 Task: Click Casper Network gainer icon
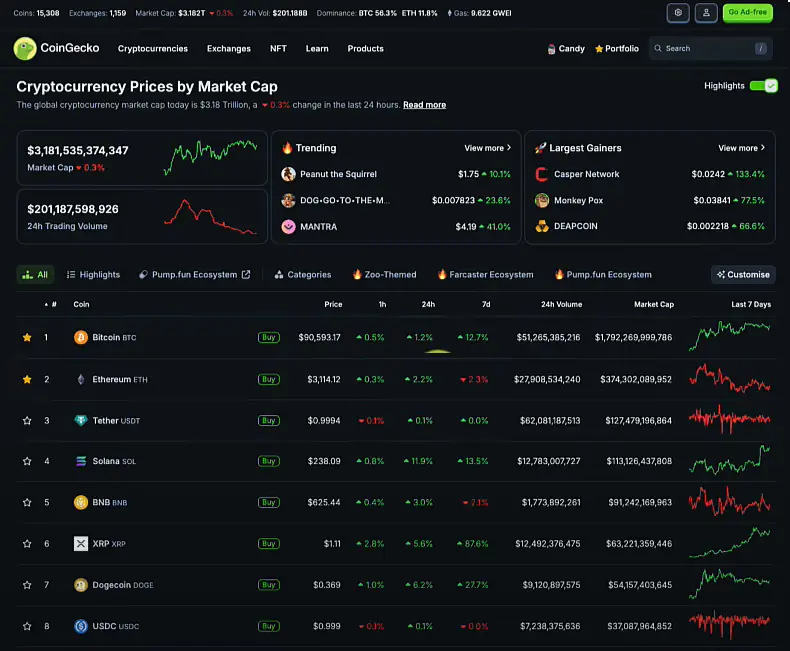[x=542, y=174]
